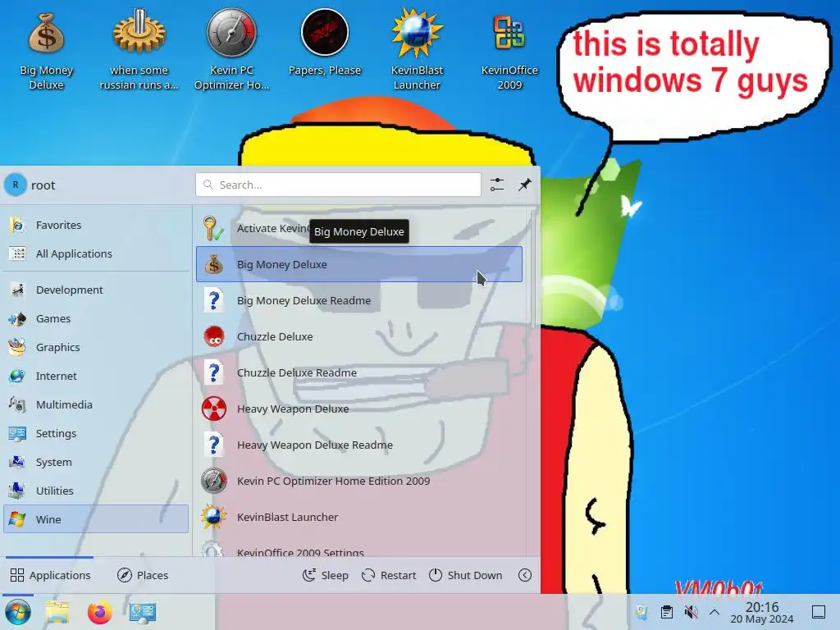Screen dimensions: 840x630
Task: Open the first system tray icon beside the clipboard icon
Action: tap(641, 612)
